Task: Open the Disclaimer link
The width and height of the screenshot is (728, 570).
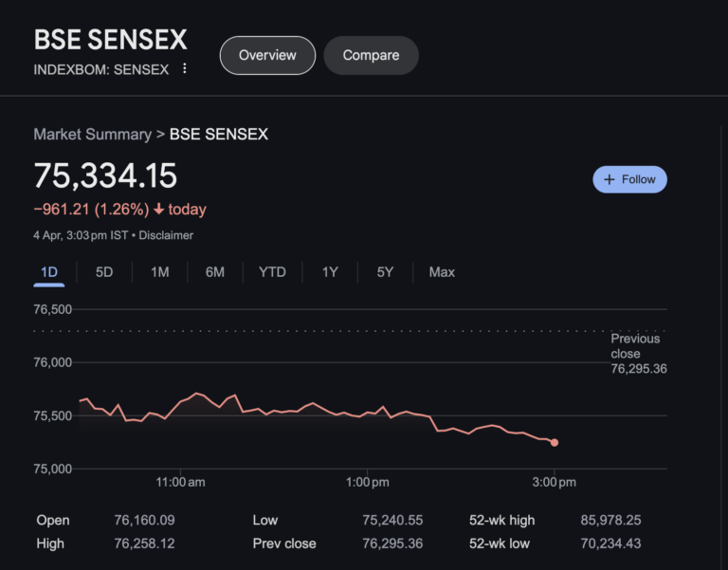Action: point(166,235)
